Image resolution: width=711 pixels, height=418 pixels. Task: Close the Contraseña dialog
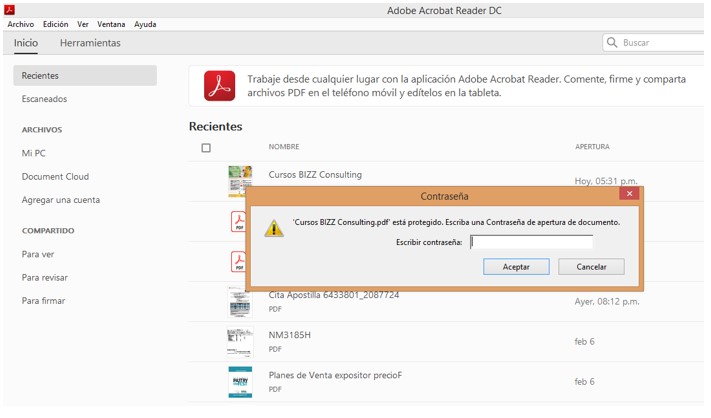click(x=629, y=194)
